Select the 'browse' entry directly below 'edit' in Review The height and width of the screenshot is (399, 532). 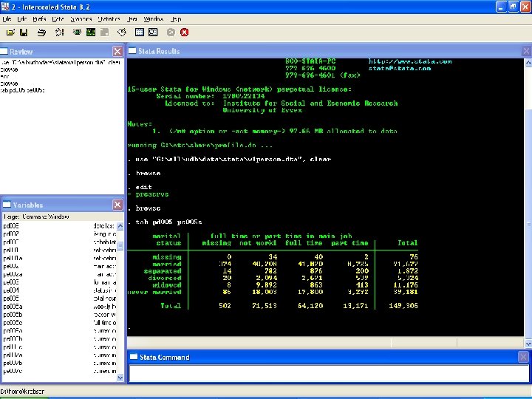pos(10,83)
